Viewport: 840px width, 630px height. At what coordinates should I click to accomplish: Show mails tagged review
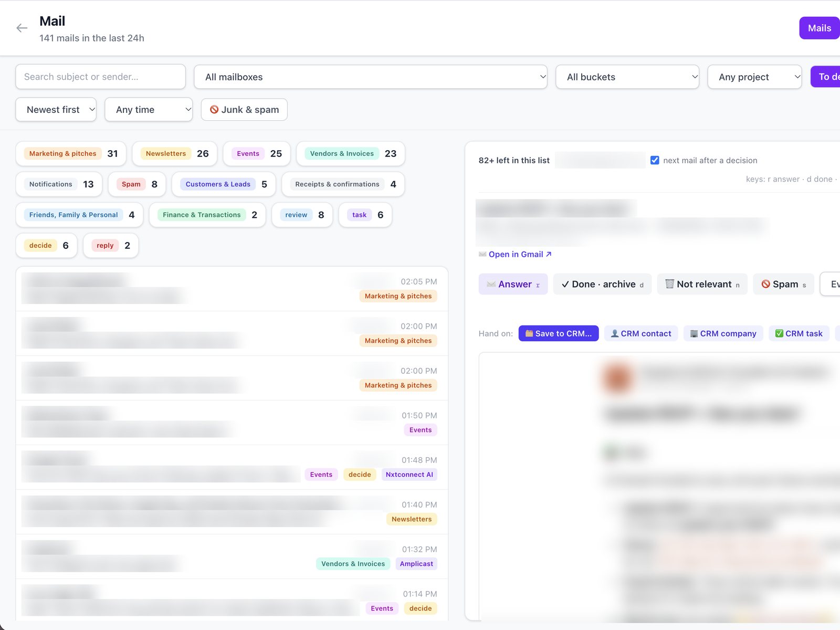[x=302, y=215]
